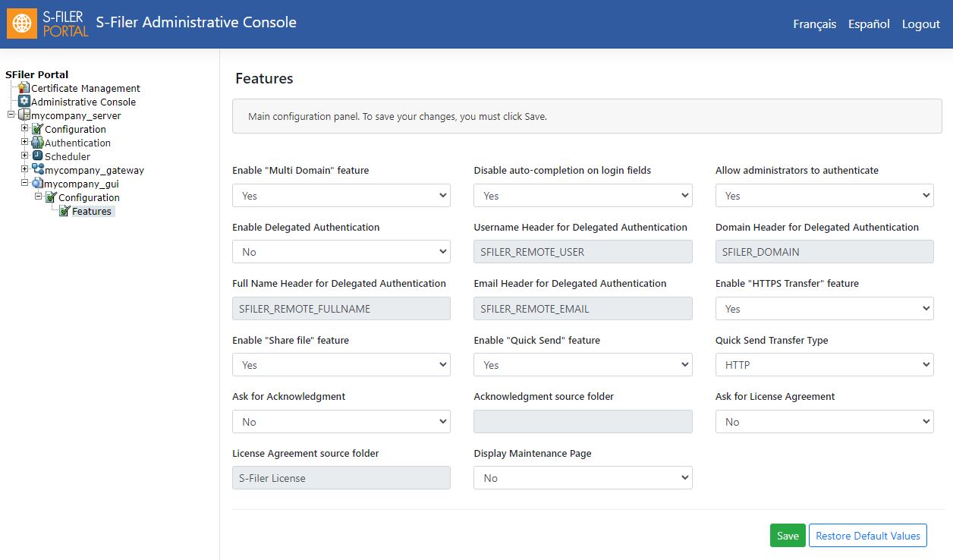Screen dimensions: 953x560
Task: Click the Configuration icon under mycompany_gui
Action: pos(52,197)
